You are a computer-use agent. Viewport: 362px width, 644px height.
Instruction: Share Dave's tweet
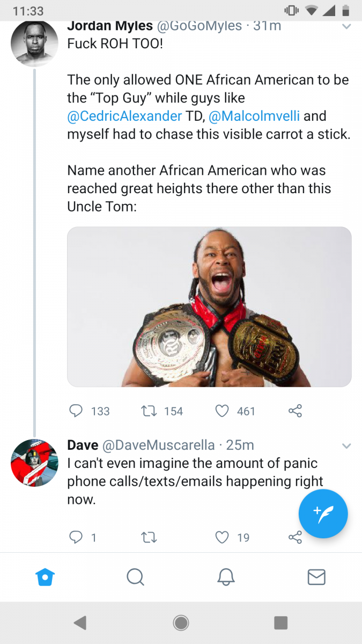295,537
